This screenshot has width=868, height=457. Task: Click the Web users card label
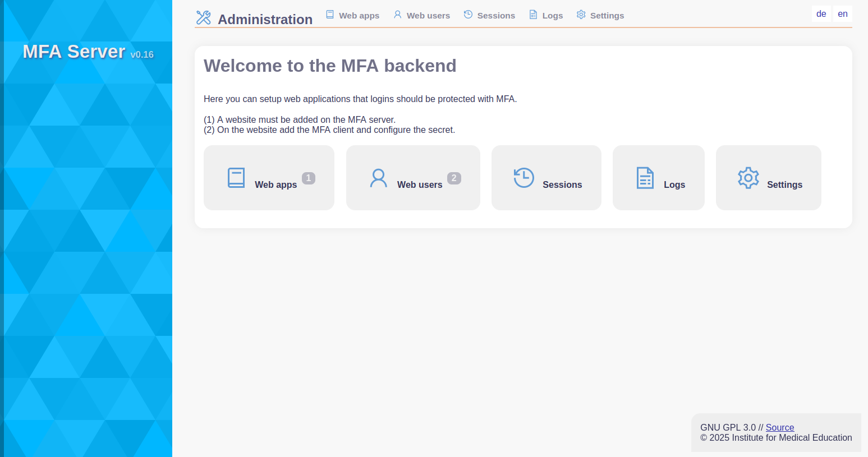pos(420,184)
